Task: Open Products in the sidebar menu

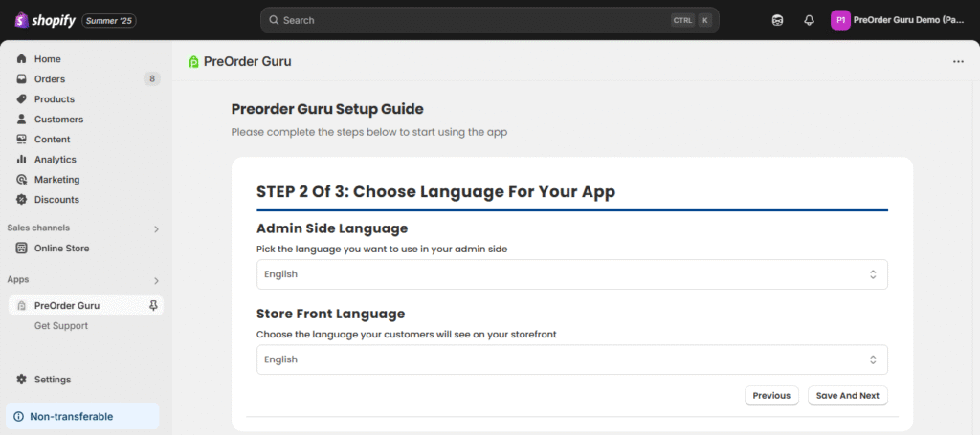Action: point(54,99)
